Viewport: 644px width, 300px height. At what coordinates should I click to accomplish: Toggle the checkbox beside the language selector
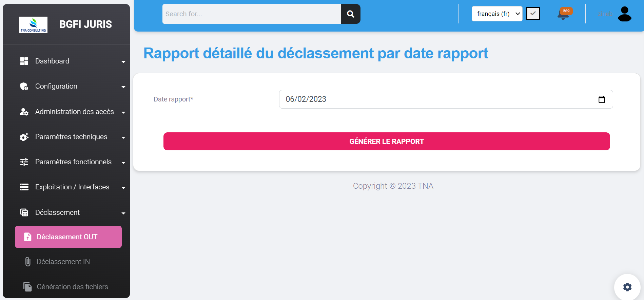tap(533, 14)
